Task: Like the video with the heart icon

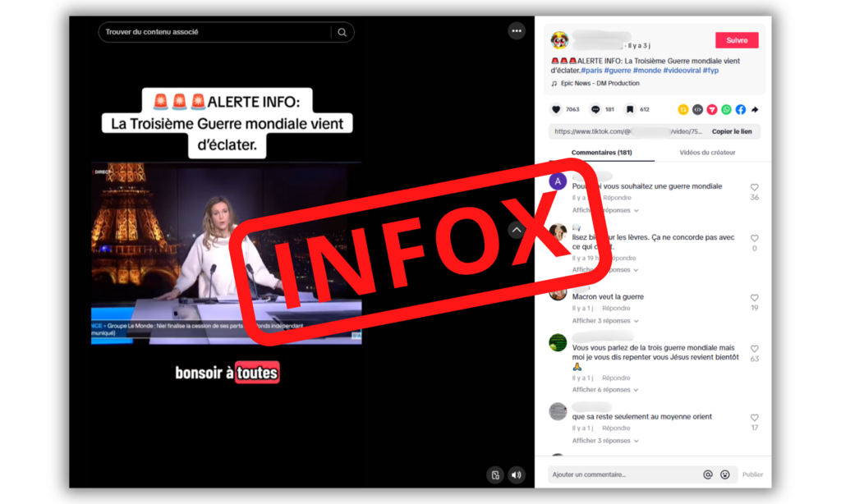Action: pyautogui.click(x=556, y=109)
